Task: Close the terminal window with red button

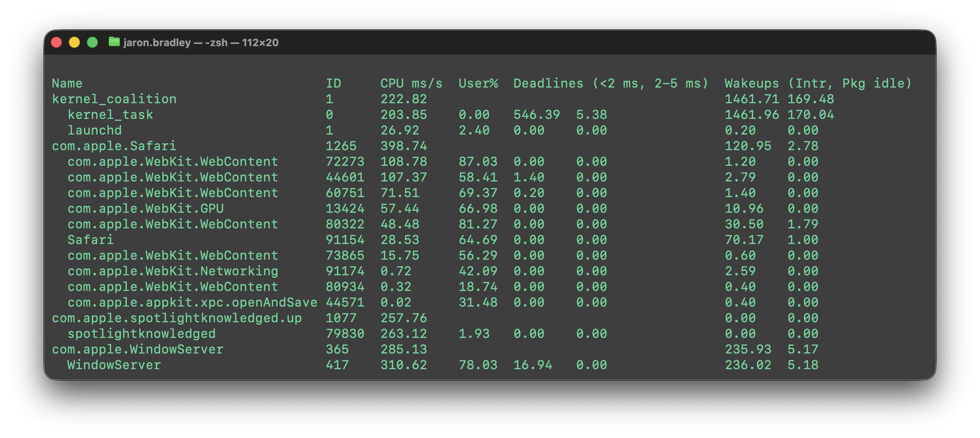Action: 56,42
